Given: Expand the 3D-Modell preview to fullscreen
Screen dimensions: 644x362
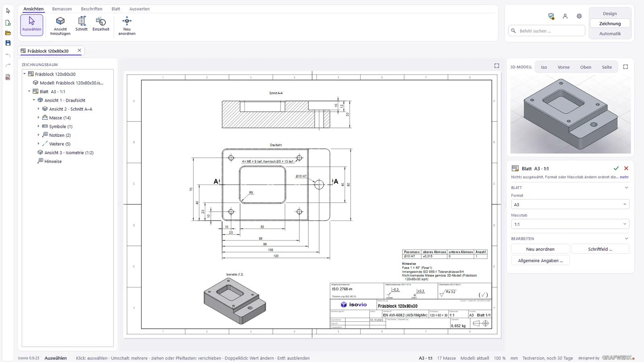Looking at the screenshot, I should pos(625,67).
